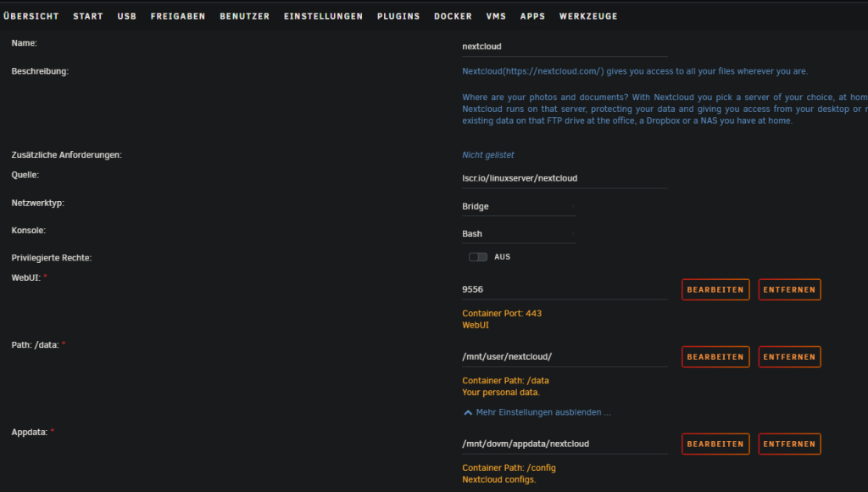Click Entfernen for WebUI port
868x492 pixels.
click(789, 290)
